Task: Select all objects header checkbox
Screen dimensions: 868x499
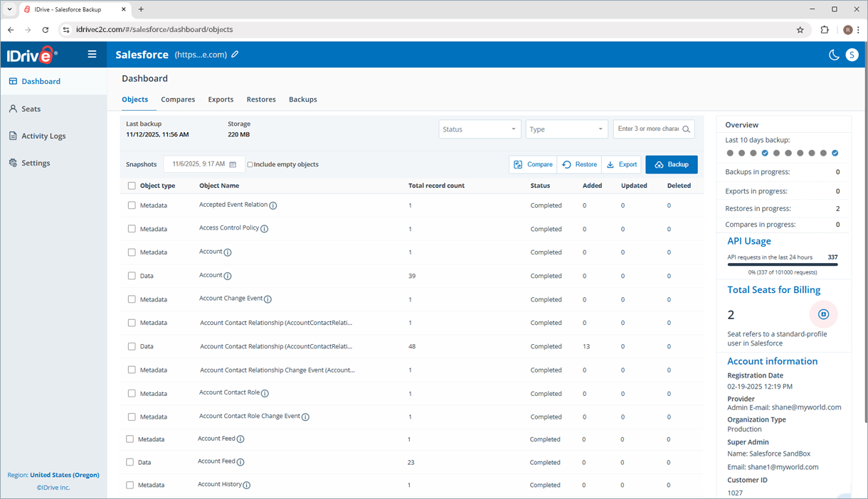Action: click(132, 186)
